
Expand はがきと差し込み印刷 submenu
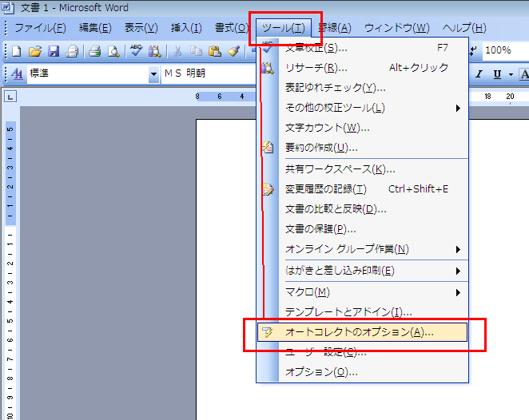point(362,271)
